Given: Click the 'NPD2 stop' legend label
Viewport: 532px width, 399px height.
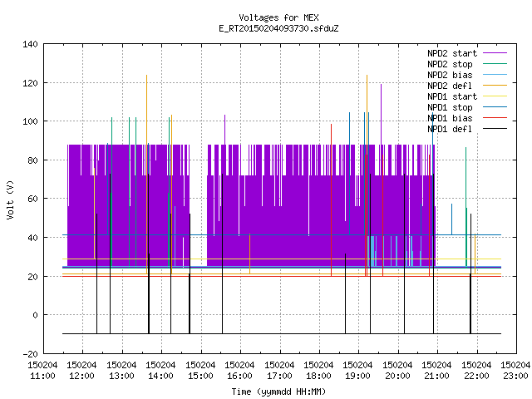Looking at the screenshot, I should [x=450, y=64].
